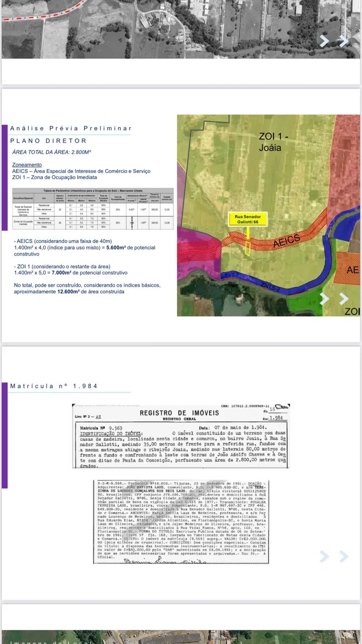Tap the yellow parcel outline on the map
The width and height of the screenshot is (362, 644).
tap(248, 249)
